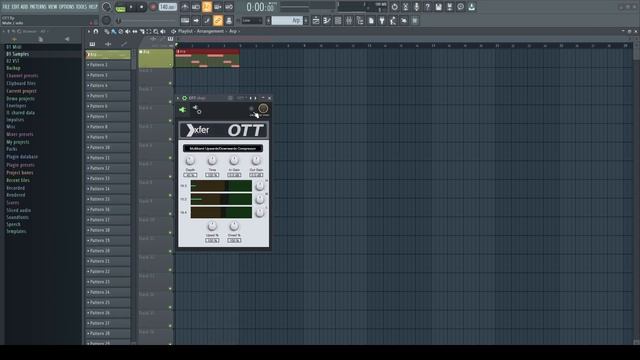Select the mute tool speaker icon in playlist
The width and height of the screenshot is (640, 360).
[128, 31]
